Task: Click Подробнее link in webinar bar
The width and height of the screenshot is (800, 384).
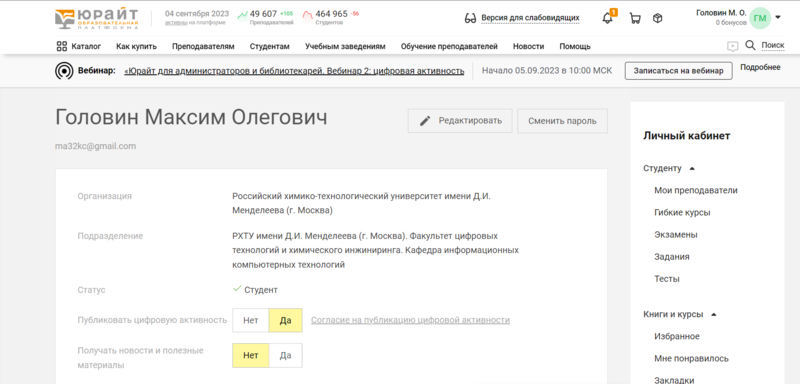Action: (760, 67)
